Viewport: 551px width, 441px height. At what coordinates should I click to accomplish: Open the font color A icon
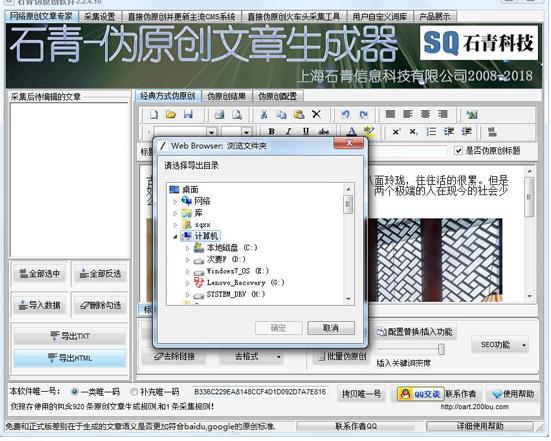tap(351, 131)
